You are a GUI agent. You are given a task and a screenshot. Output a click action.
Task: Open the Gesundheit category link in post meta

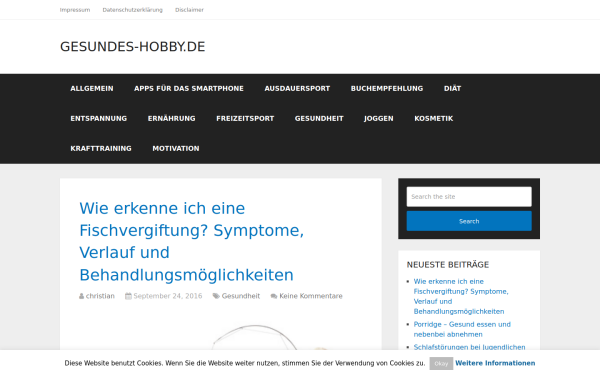click(241, 296)
